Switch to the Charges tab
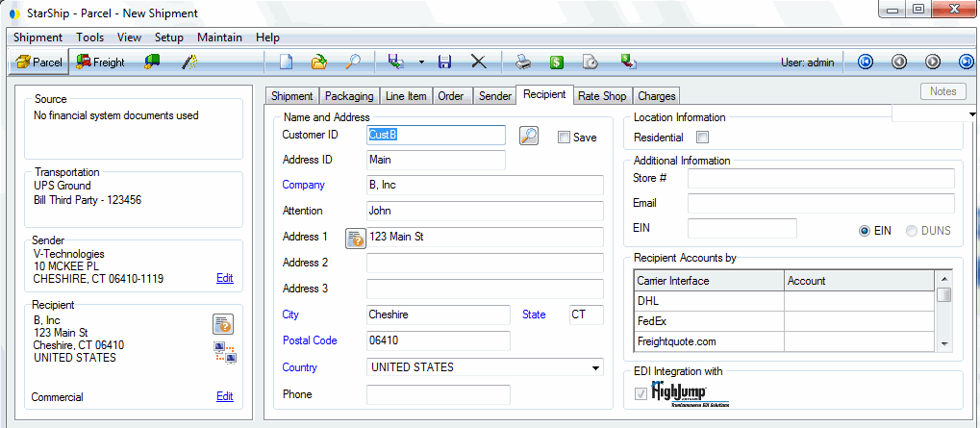This screenshot has height=428, width=980. (657, 95)
